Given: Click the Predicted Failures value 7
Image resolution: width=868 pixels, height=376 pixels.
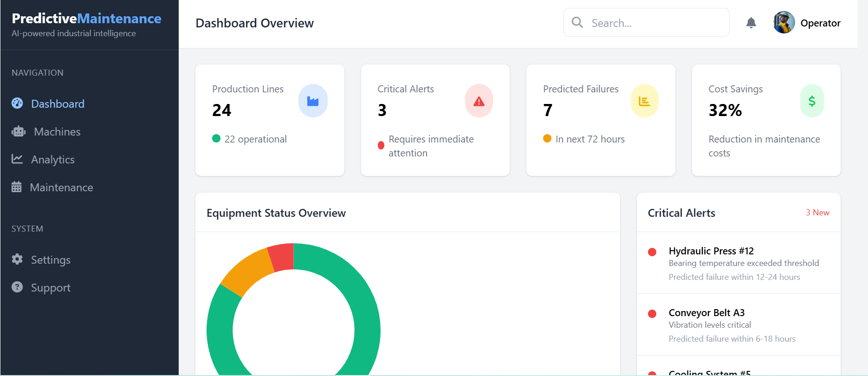Looking at the screenshot, I should [548, 110].
